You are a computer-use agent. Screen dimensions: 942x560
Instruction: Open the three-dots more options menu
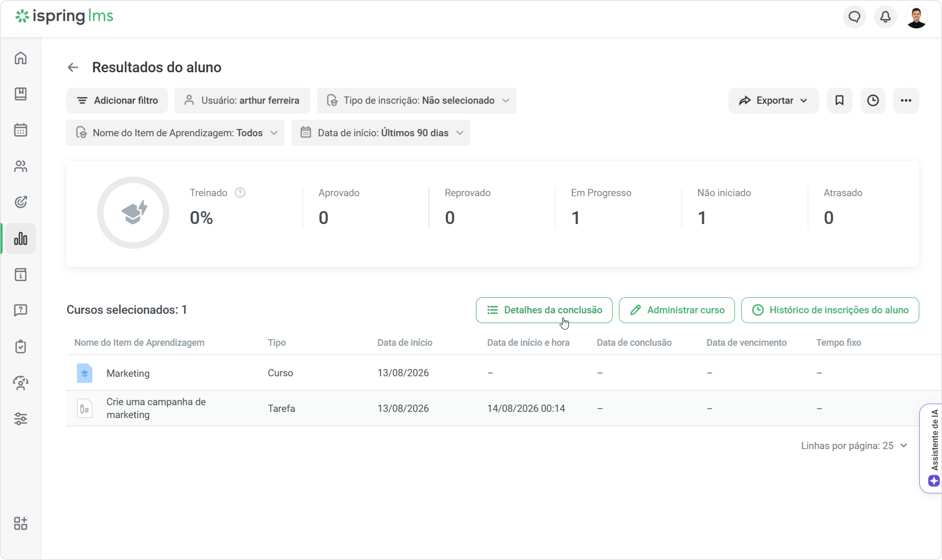click(906, 100)
